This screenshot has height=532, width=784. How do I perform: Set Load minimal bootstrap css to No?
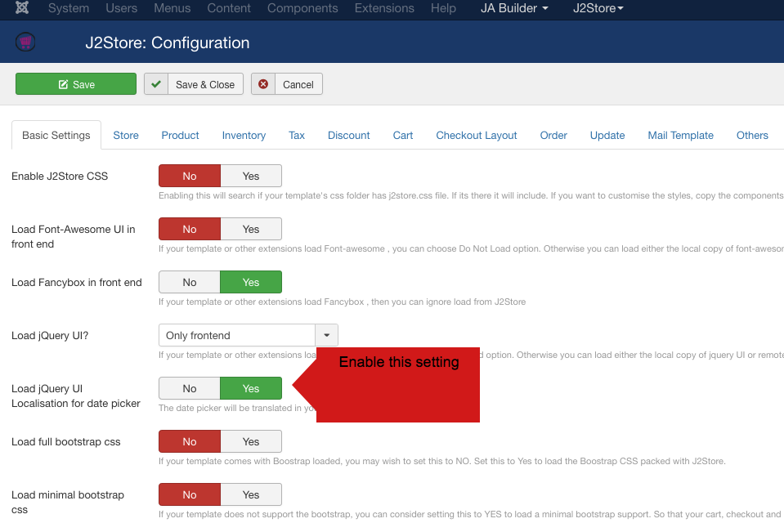[x=190, y=494]
